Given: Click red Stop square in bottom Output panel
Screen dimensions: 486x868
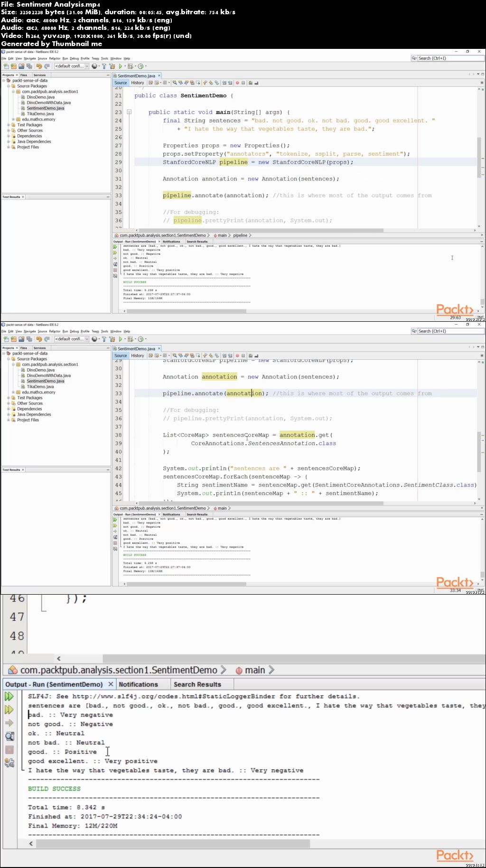Looking at the screenshot, I should click(9, 749).
